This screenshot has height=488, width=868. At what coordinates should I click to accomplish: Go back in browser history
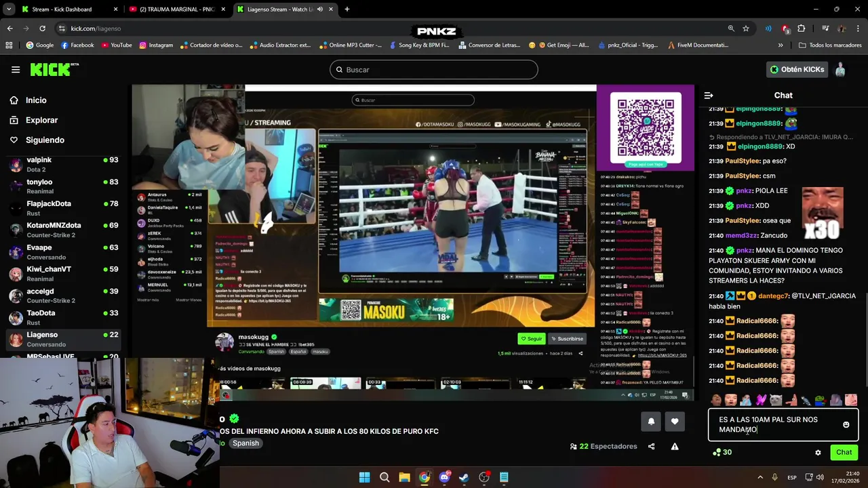[9, 28]
